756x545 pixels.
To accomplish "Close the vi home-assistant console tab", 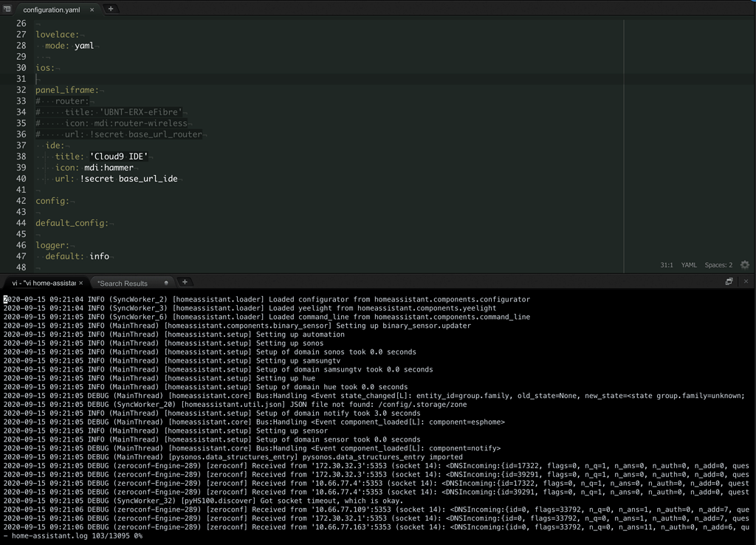I will coord(80,282).
